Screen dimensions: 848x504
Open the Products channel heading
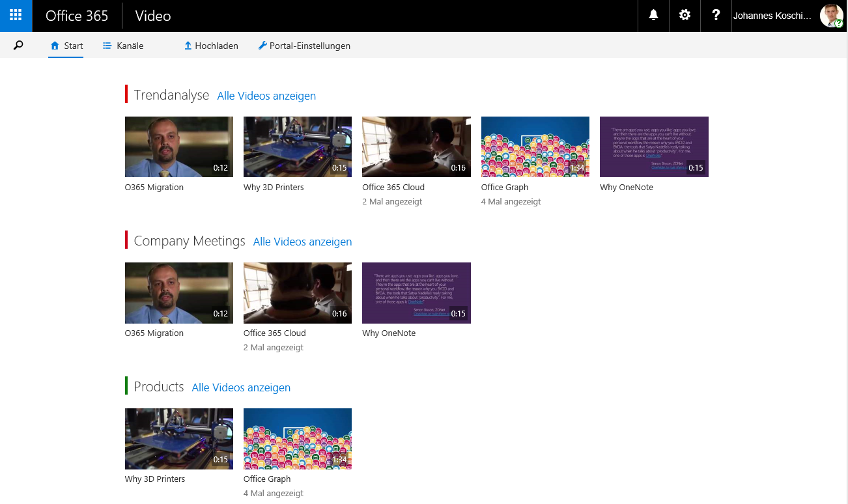[x=159, y=387]
